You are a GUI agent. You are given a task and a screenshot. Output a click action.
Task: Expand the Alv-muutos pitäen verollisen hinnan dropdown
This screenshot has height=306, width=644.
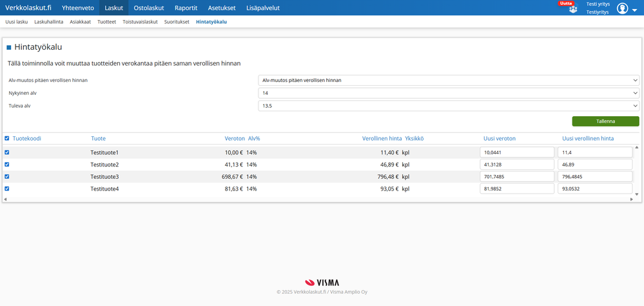tap(448, 80)
